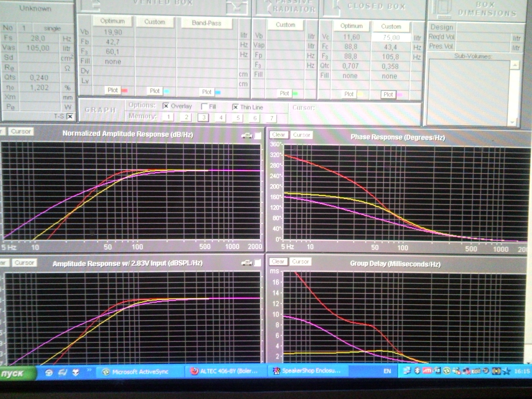Click printer icon on 2.83V Amplitude Response graph

click(246, 263)
